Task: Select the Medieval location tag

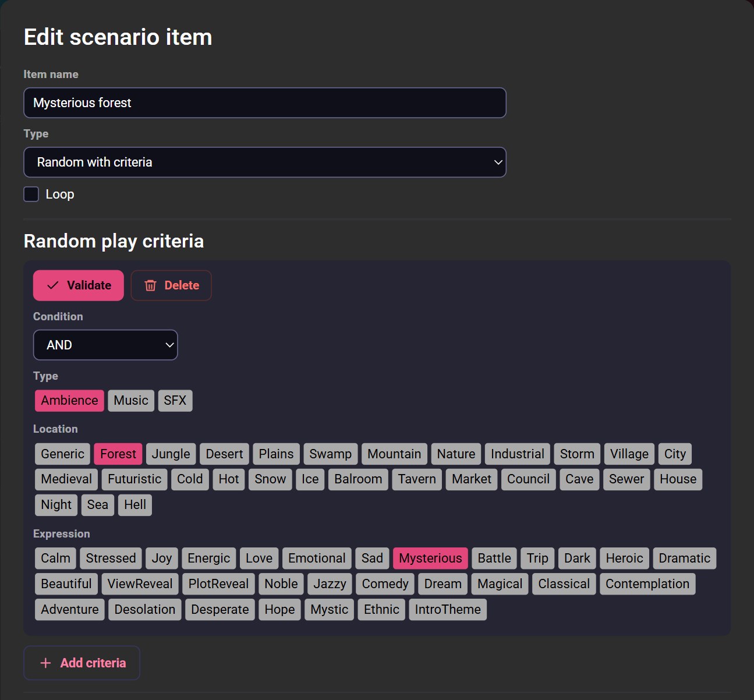Action: 66,479
